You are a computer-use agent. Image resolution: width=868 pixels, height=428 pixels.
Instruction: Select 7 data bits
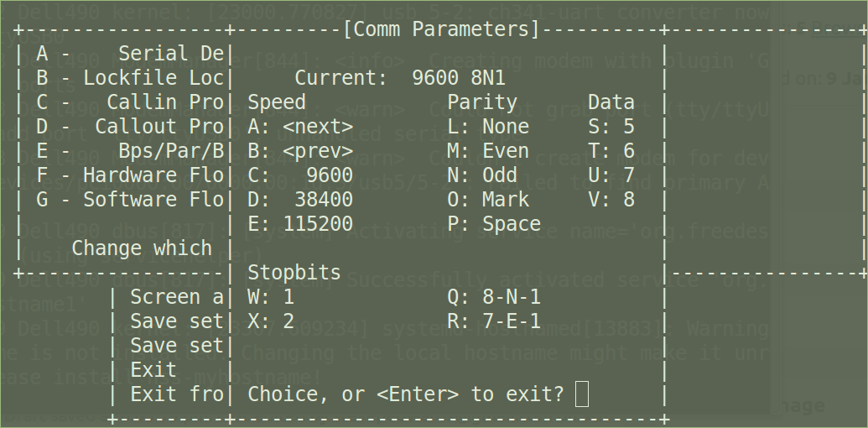611,175
